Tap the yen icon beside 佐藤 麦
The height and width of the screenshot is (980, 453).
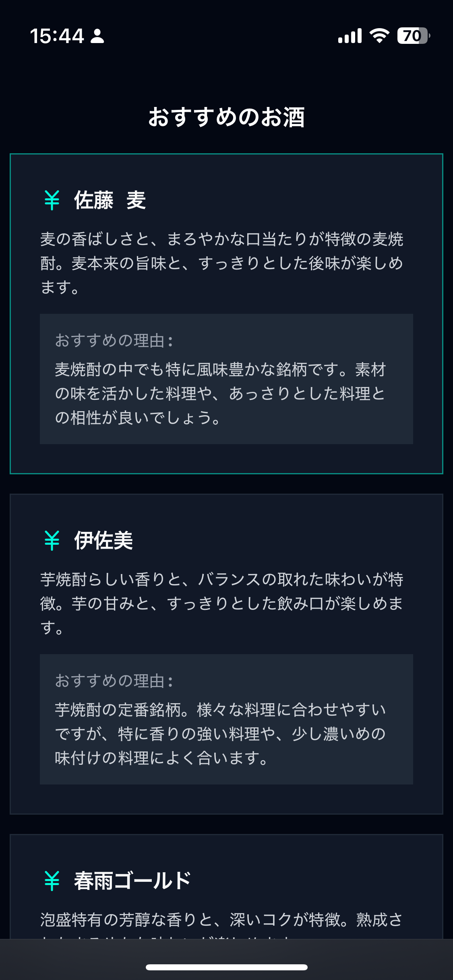[52, 200]
